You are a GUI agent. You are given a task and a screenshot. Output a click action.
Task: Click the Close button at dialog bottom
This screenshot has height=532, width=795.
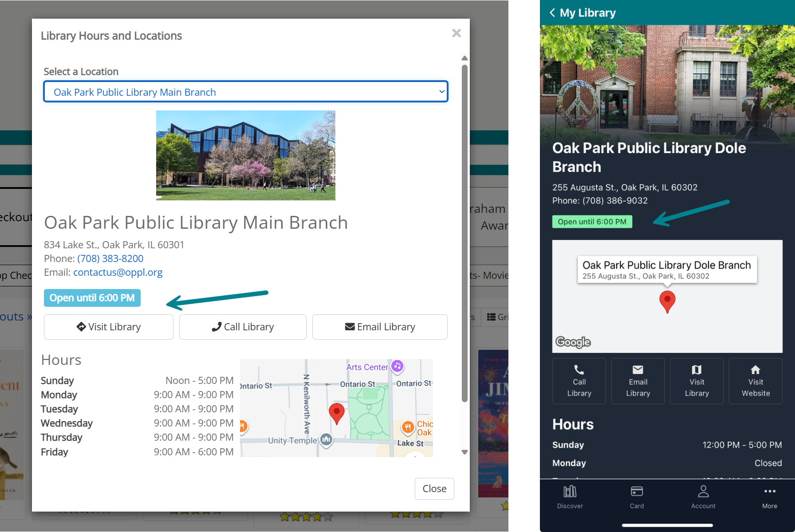(x=434, y=489)
